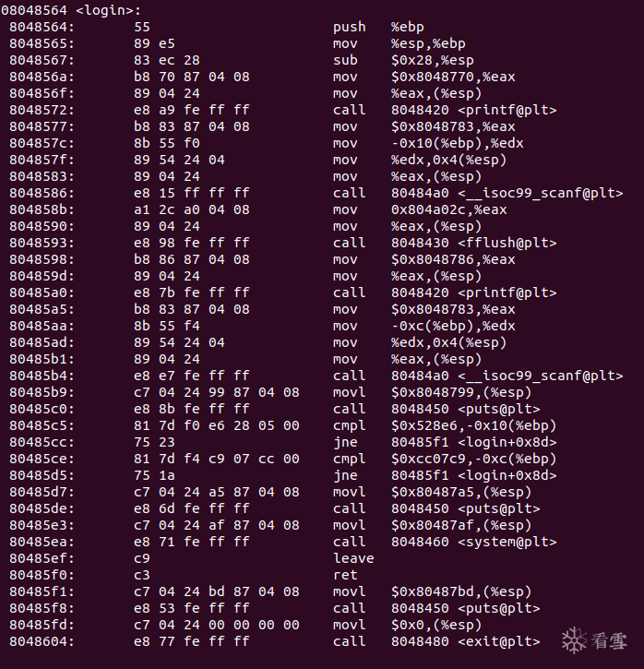Select the ret instruction mnemonic
Screen dimensions: 644x669
click(345, 575)
